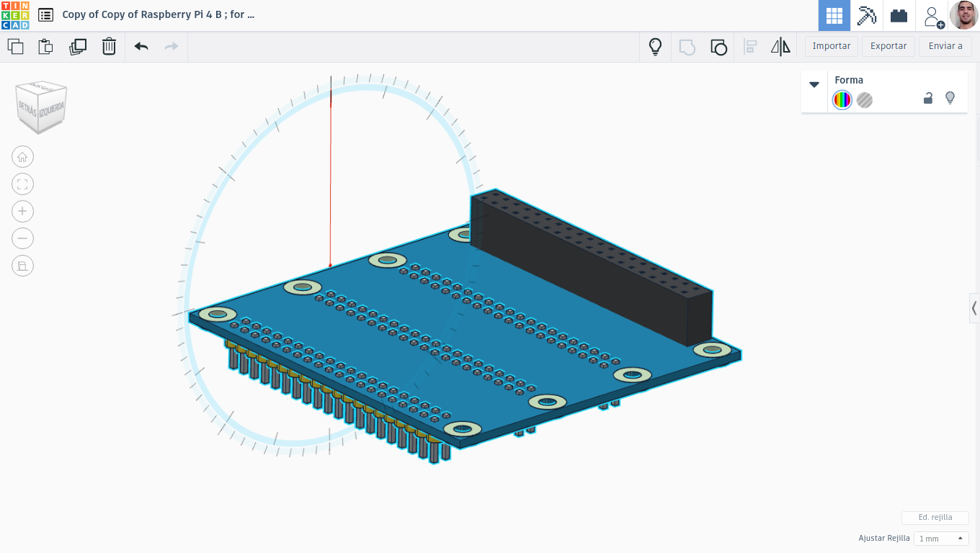Delete selection with the trash icon
This screenshot has height=553, width=980.
[109, 47]
